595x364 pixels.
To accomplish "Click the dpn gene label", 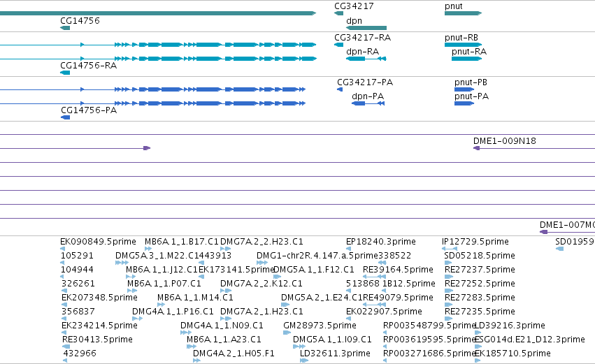I will click(354, 21).
